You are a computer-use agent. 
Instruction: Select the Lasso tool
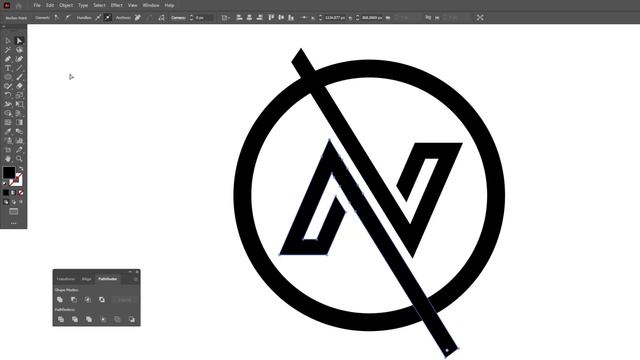point(19,50)
